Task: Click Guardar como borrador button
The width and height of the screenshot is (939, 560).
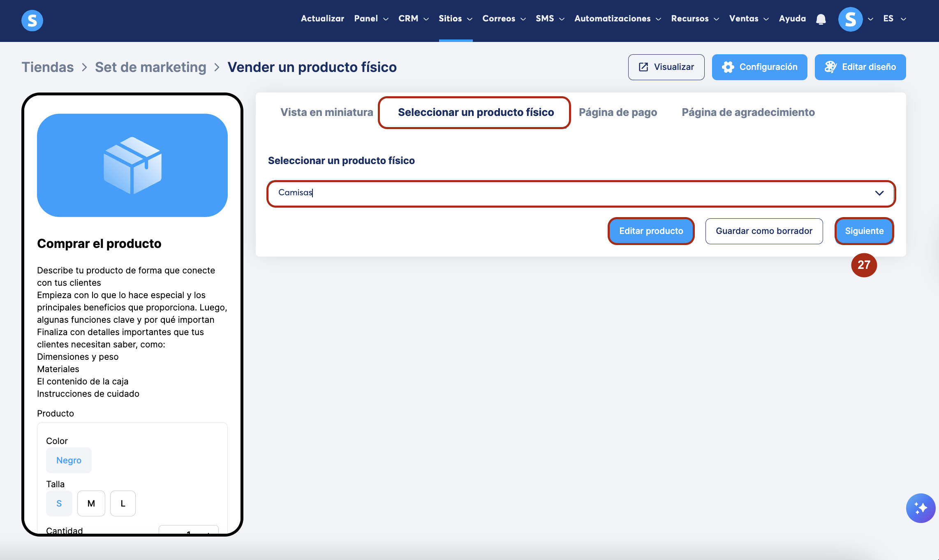Action: point(764,231)
